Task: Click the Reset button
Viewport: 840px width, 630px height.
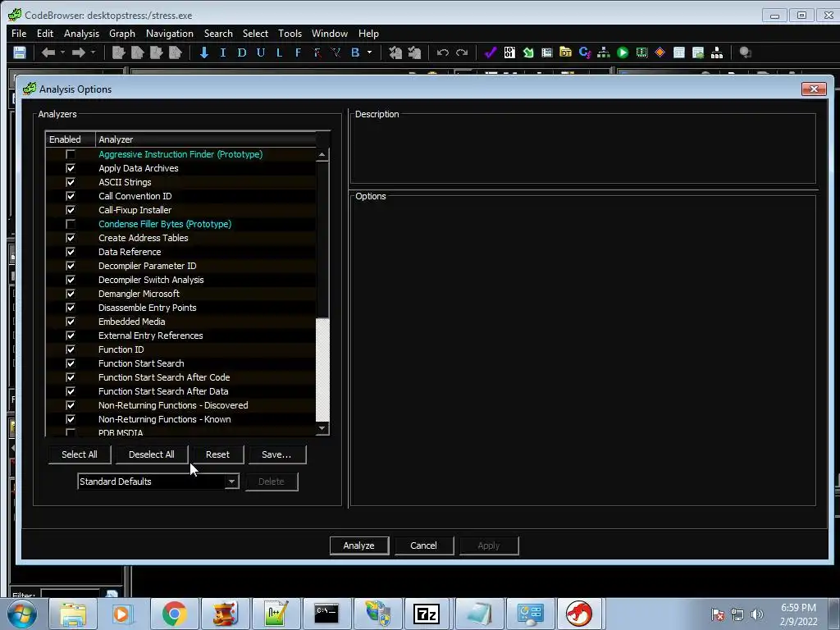Action: pos(217,454)
